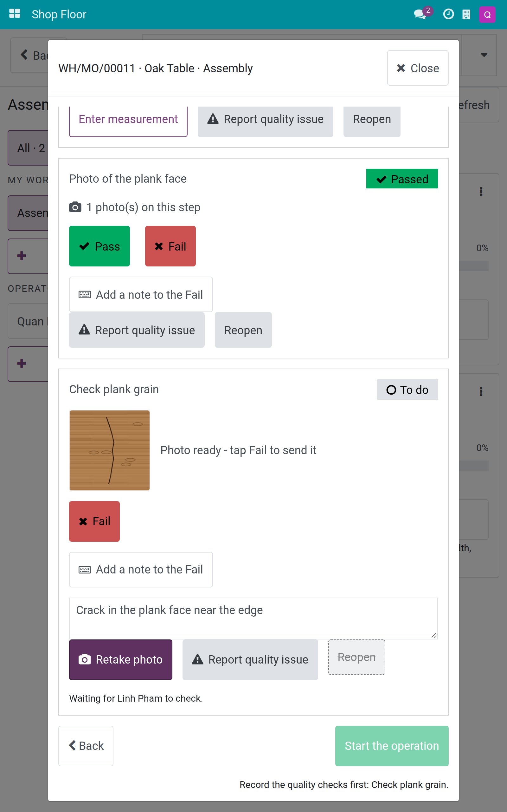Close the Oak Table Assembly dialog

point(418,68)
